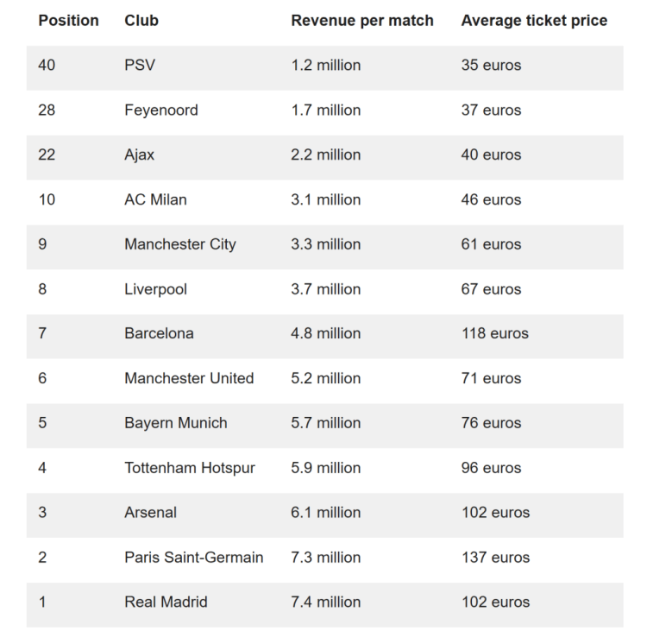Click Barcelona's 118 euros ticket price
This screenshot has width=647, height=644.
point(495,333)
